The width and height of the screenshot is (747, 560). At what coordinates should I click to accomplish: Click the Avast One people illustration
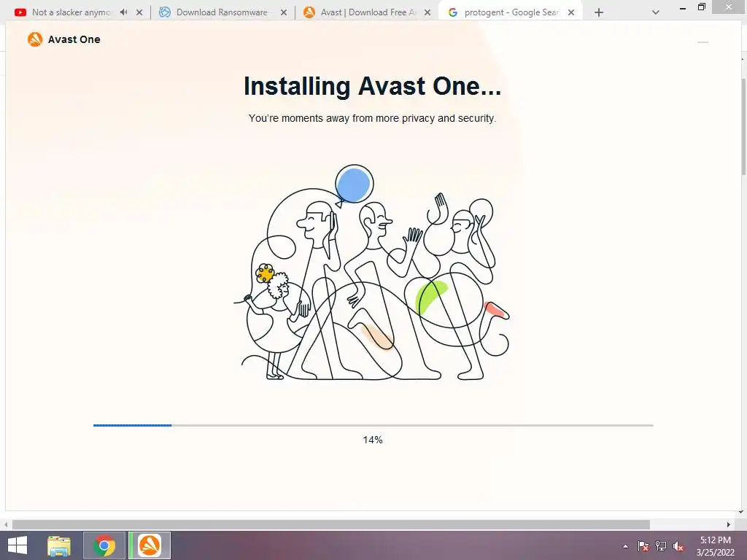(x=371, y=273)
